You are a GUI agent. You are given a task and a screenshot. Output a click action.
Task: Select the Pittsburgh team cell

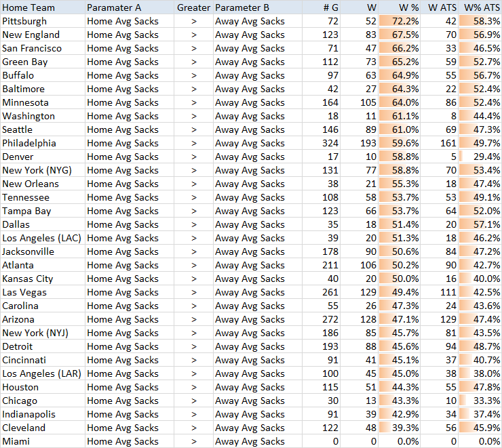tap(43, 21)
